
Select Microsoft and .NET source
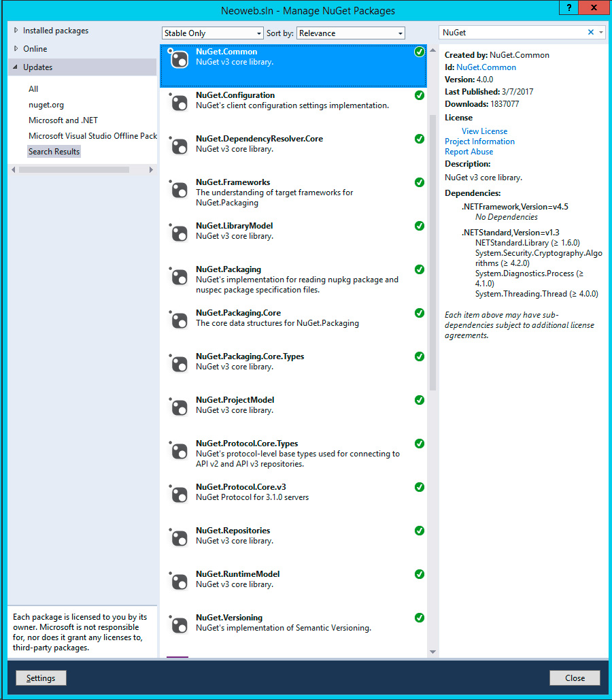click(63, 120)
